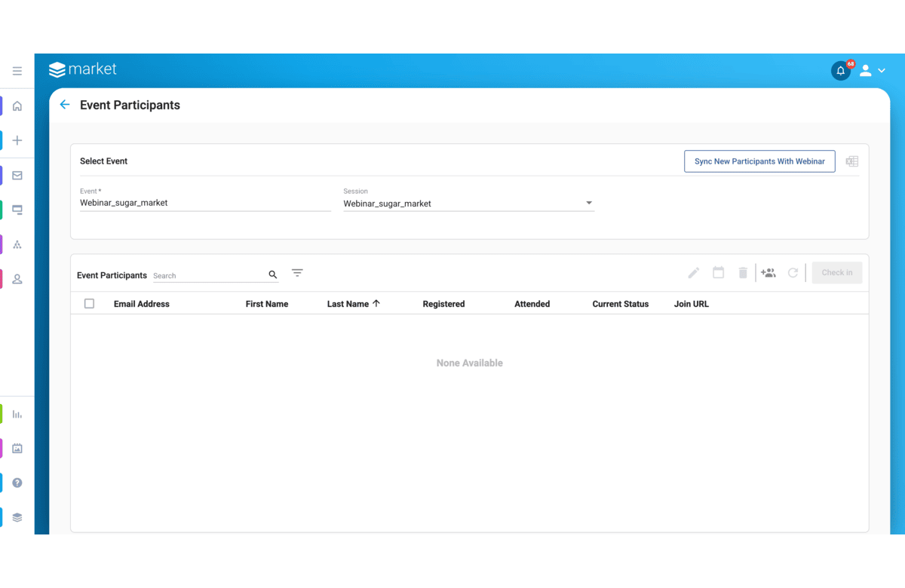This screenshot has width=905, height=588.
Task: Expand the hamburger sidebar menu
Action: [x=17, y=71]
